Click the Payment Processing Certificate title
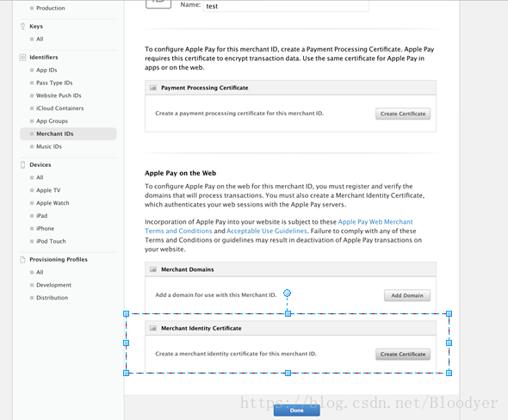 coord(205,88)
